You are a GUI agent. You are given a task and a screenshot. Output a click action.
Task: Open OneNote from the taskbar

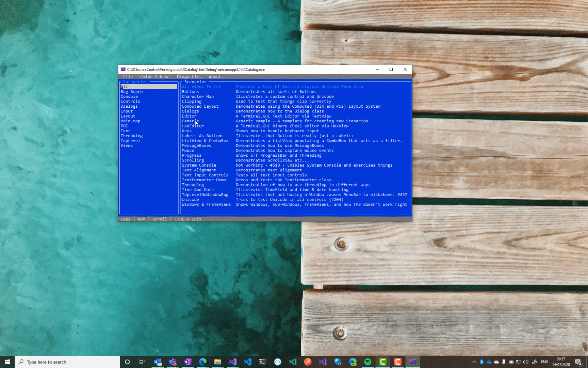tap(187, 362)
